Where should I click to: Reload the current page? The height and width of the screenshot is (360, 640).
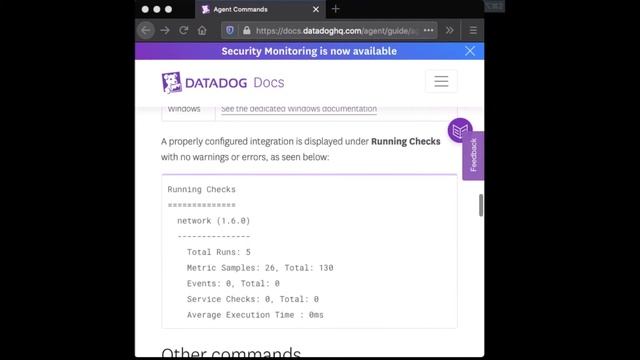(184, 31)
